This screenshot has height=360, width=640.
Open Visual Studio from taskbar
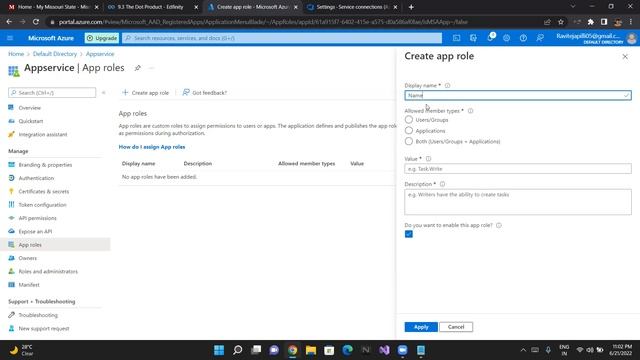(384, 350)
